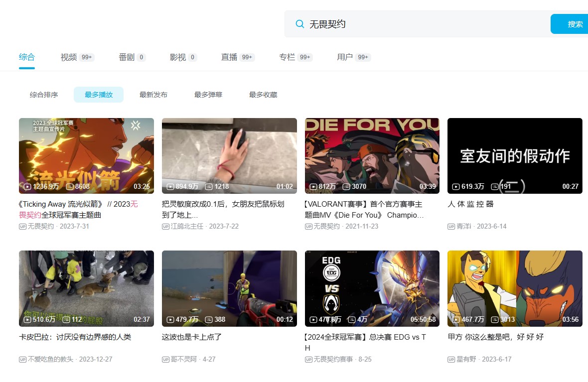Click the UP icon before 哥不灵阿
Screen dimensions: 588x382
165,360
